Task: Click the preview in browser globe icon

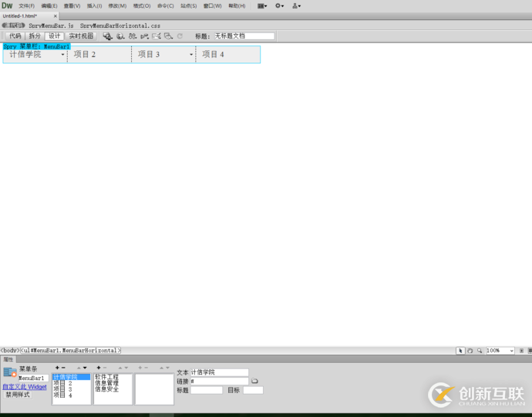Action: 120,36
